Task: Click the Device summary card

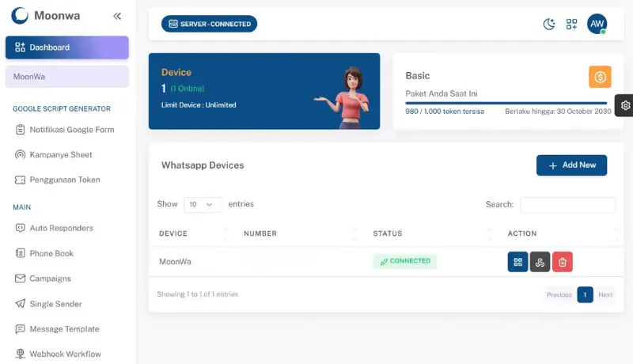Action: point(264,91)
